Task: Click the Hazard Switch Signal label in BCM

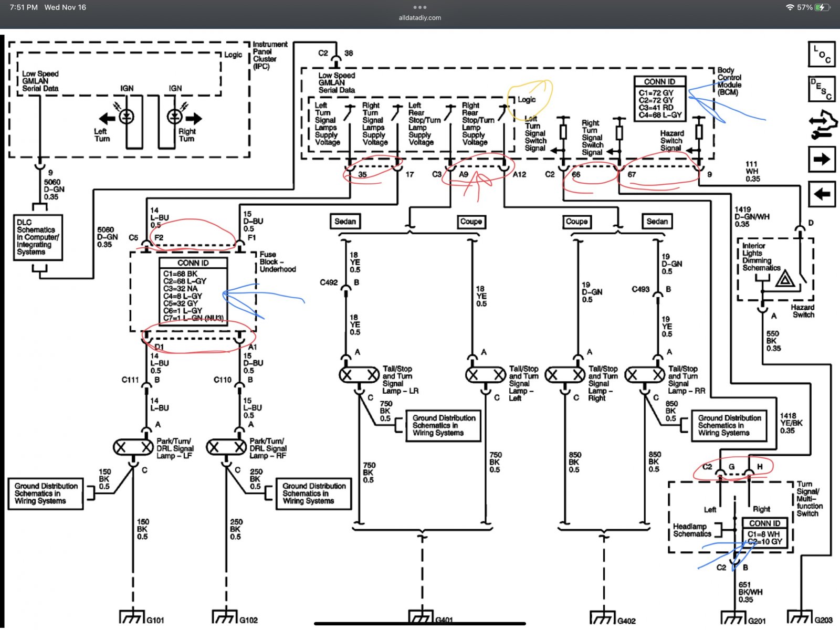Action: (x=672, y=141)
